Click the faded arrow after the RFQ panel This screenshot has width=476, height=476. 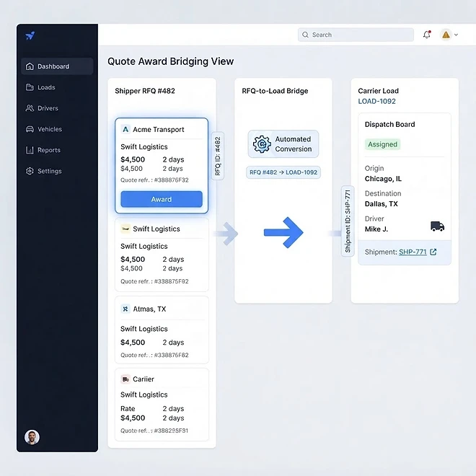(x=226, y=234)
